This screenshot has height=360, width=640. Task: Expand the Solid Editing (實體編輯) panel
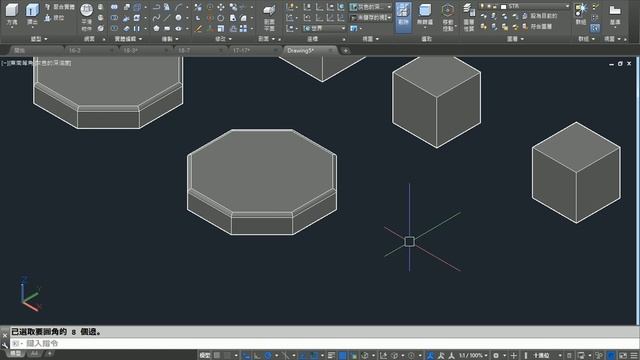[128, 39]
